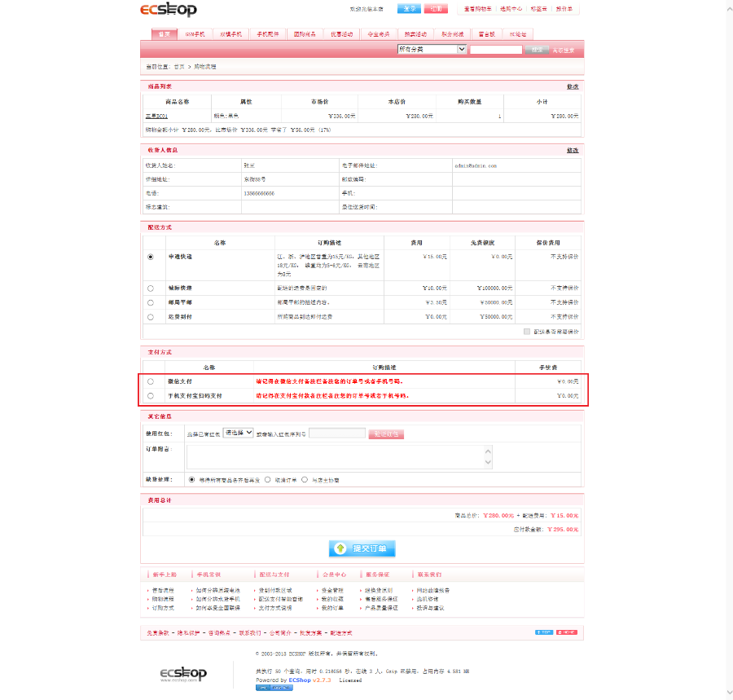Select the 手机支付宝扫码支付 payment radio button
Viewport: 733px width, 700px height.
[x=151, y=396]
